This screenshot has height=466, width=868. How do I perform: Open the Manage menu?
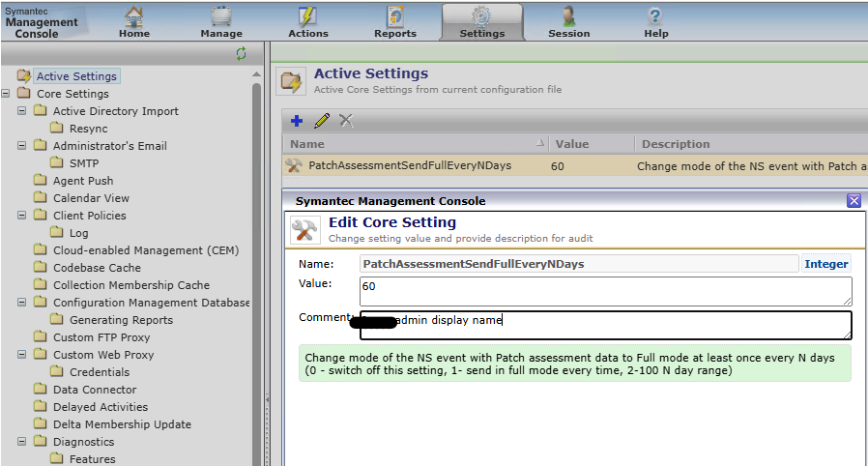221,22
